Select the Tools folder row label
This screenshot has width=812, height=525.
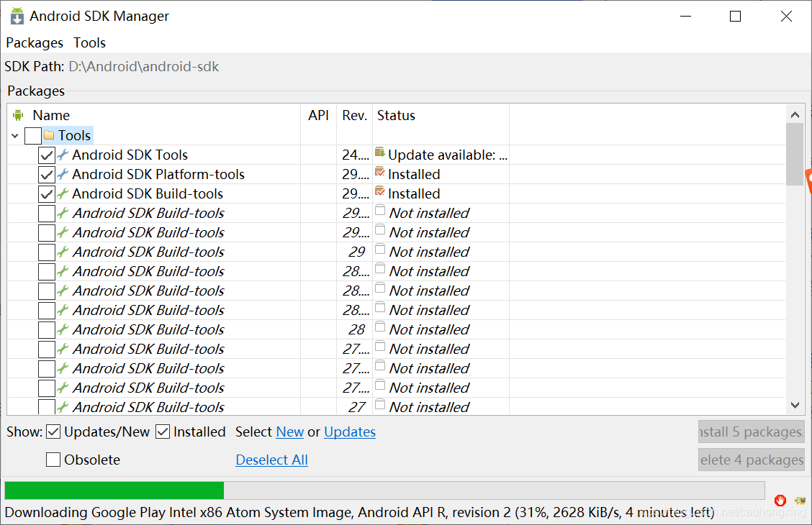(75, 135)
